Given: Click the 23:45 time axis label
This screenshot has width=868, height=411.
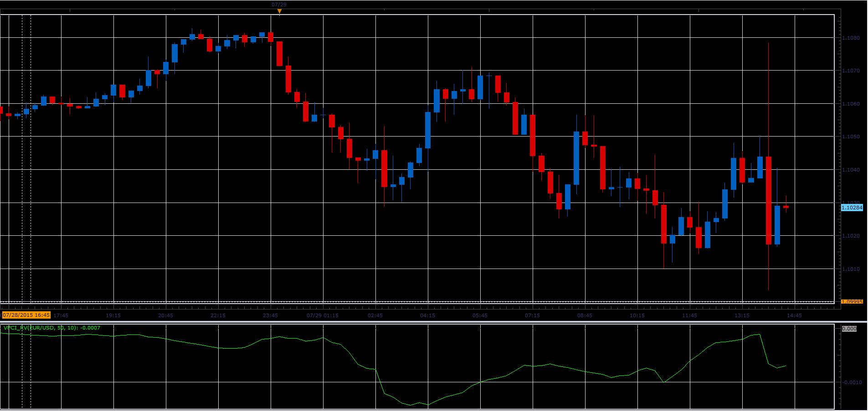Looking at the screenshot, I should (x=270, y=315).
